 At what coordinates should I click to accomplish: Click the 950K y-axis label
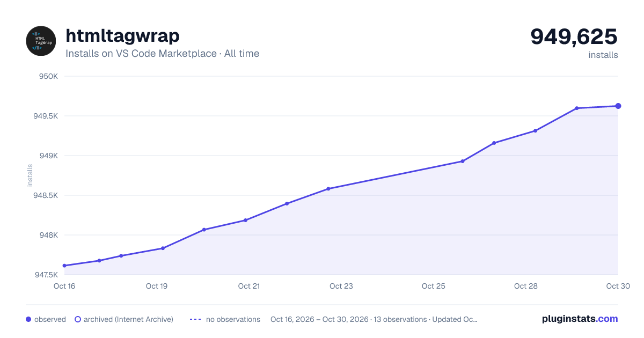[48, 76]
